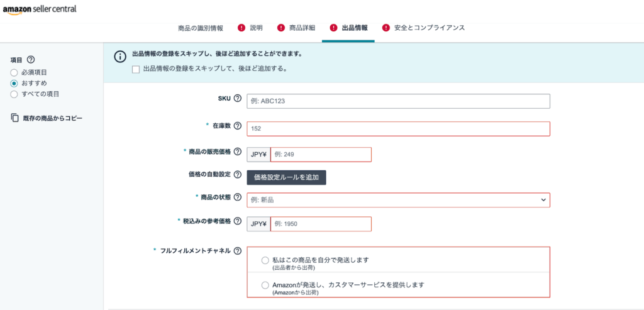Open the 安全とコンプライアンス tab

coord(423,28)
